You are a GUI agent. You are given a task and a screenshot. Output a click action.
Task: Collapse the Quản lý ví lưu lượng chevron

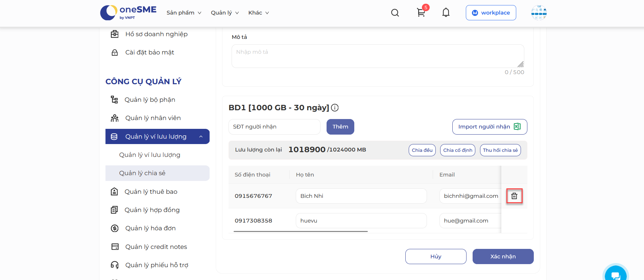(201, 137)
